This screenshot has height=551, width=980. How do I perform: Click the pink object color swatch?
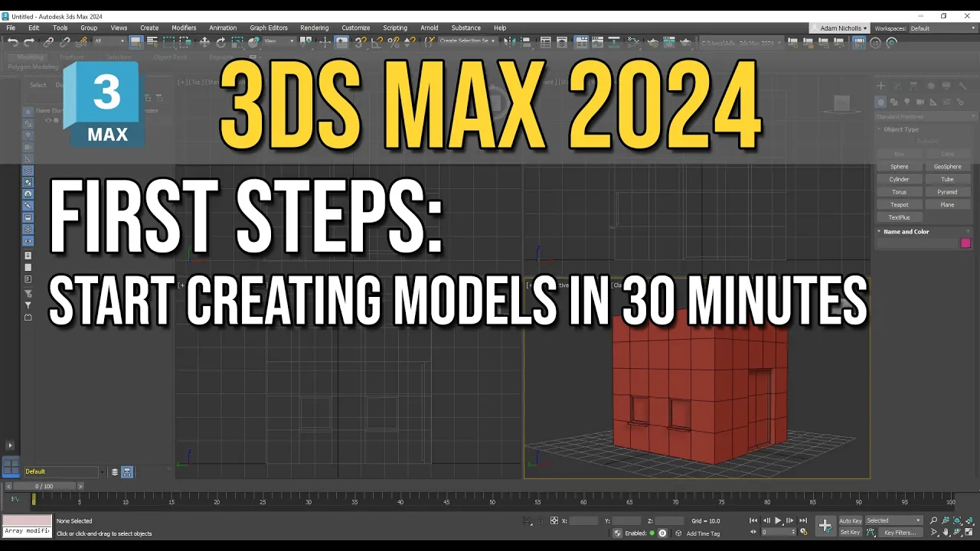tap(965, 243)
